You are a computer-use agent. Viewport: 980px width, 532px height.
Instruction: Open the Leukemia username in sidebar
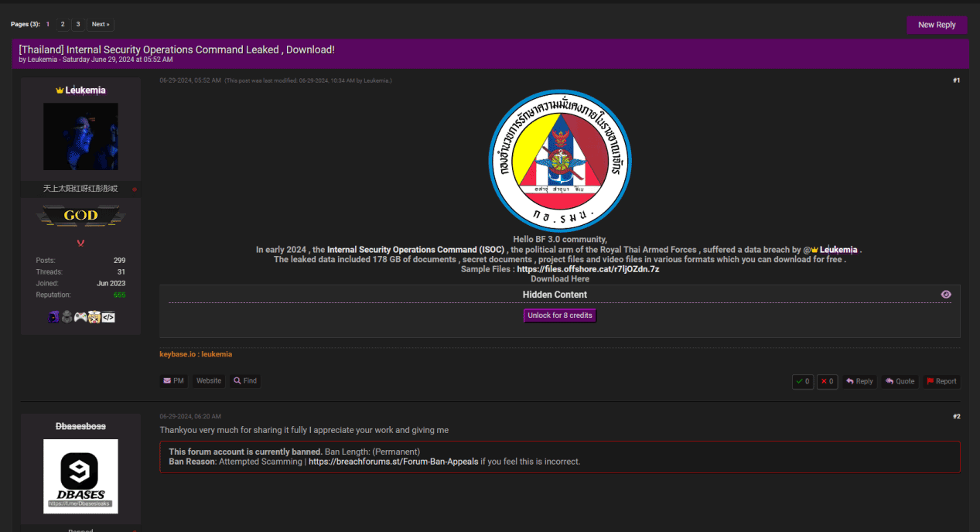[x=85, y=90]
